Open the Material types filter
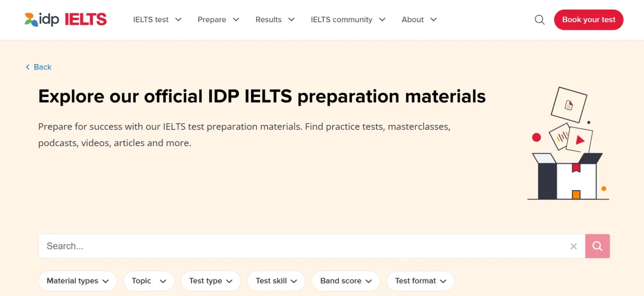 77,281
